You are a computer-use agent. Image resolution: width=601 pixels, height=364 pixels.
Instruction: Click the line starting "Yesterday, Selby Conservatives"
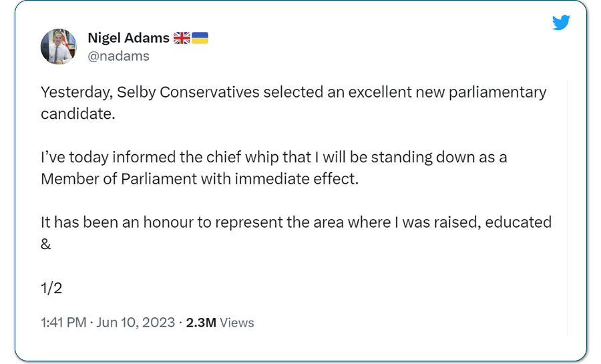(294, 92)
